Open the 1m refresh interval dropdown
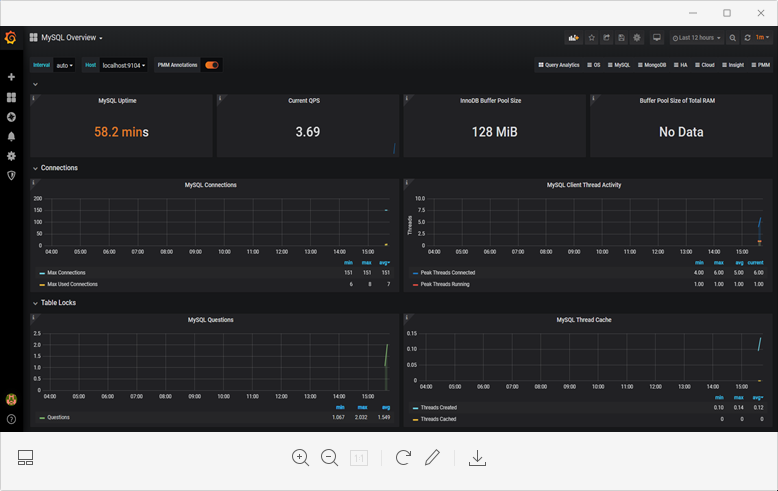 (x=762, y=38)
